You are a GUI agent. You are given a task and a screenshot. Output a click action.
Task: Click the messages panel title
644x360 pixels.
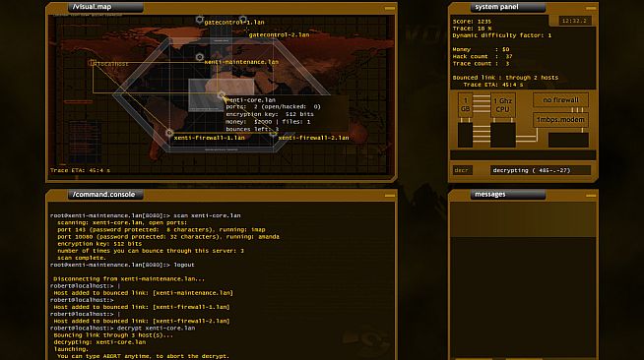click(x=490, y=195)
